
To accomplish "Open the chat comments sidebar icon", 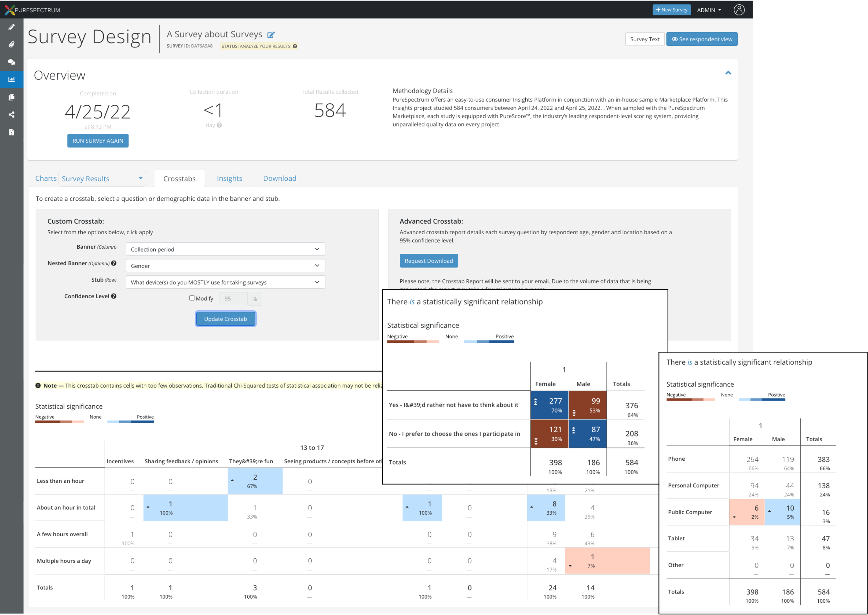I will (11, 62).
